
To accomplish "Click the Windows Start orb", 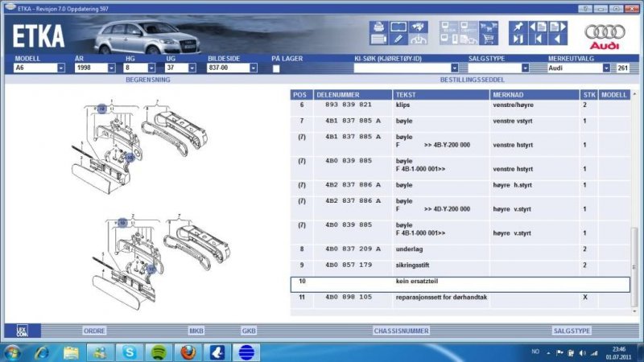I will point(12,352).
